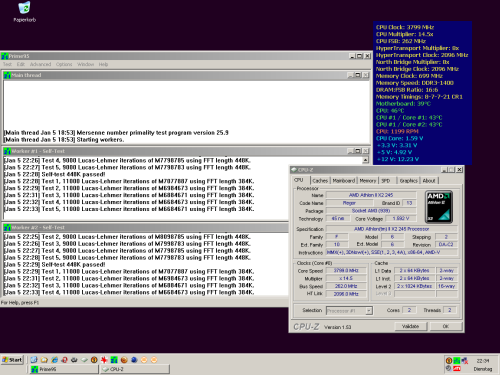Click the Worker #1 scrollbar up arrow
Image resolution: width=500 pixels, height=375 pixels.
[365, 160]
